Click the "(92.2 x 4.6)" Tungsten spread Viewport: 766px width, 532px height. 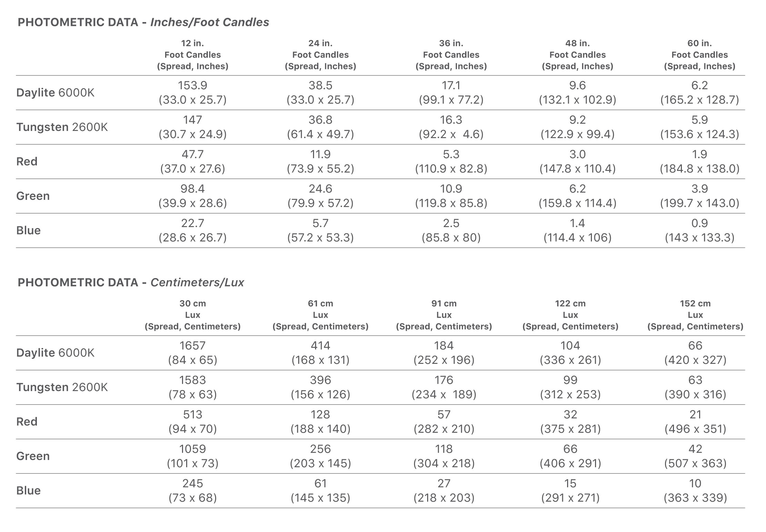pyautogui.click(x=451, y=134)
